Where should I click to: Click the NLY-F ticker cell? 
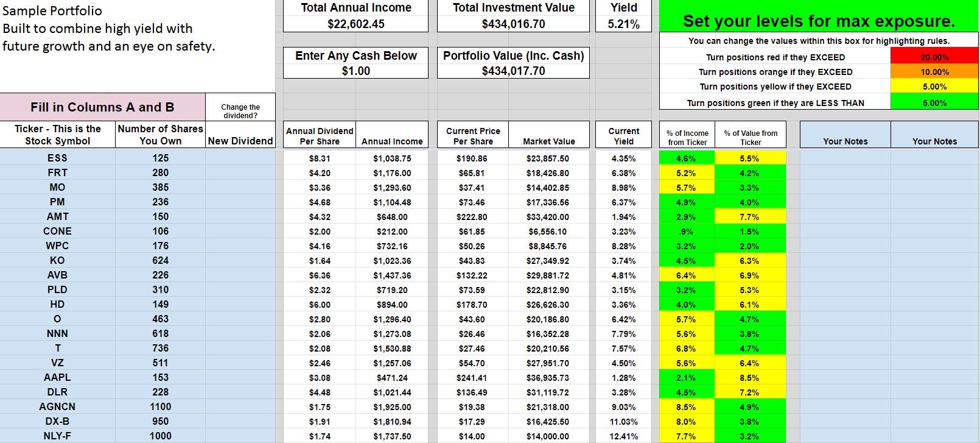57,436
